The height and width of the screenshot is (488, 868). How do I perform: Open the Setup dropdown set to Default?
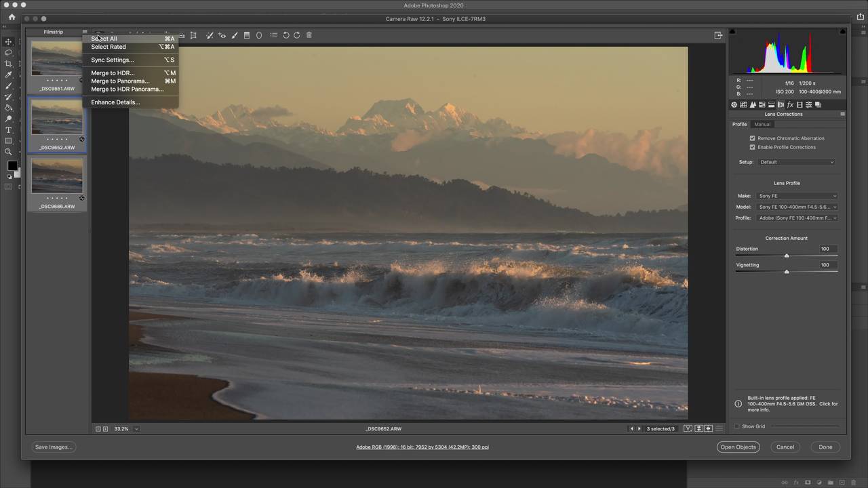(x=796, y=162)
